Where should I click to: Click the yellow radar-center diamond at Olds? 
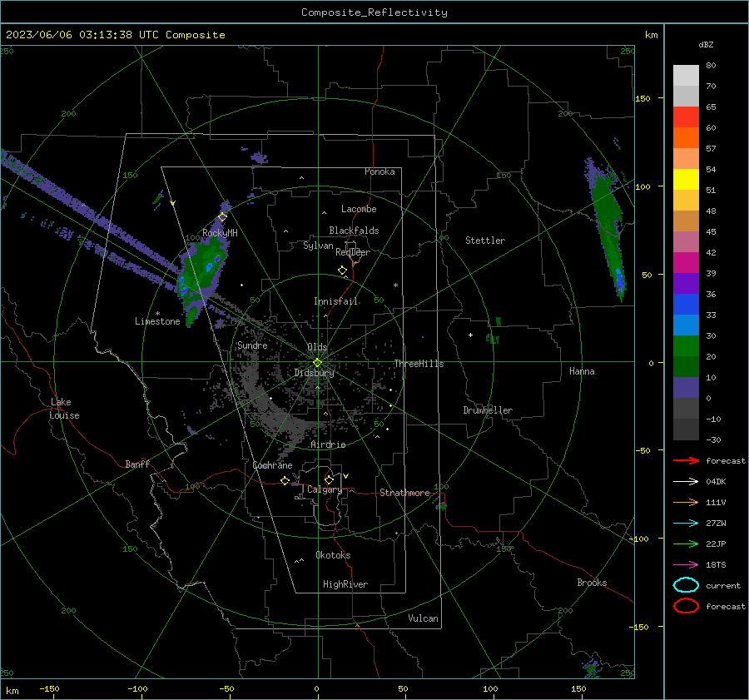click(x=317, y=363)
